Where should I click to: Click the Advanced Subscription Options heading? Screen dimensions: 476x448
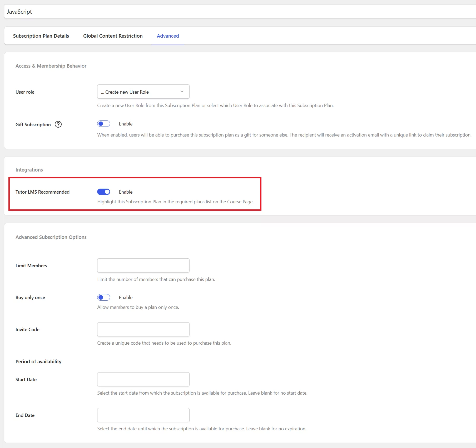[51, 237]
